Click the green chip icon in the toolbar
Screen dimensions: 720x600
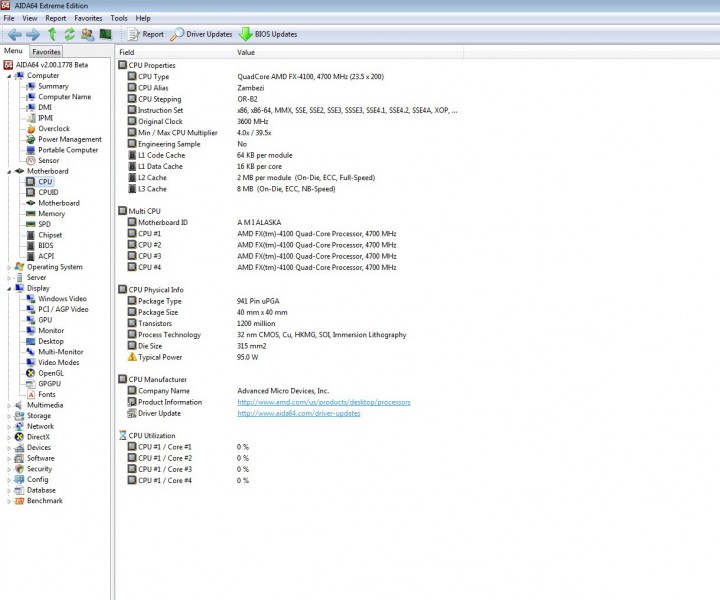coord(106,34)
